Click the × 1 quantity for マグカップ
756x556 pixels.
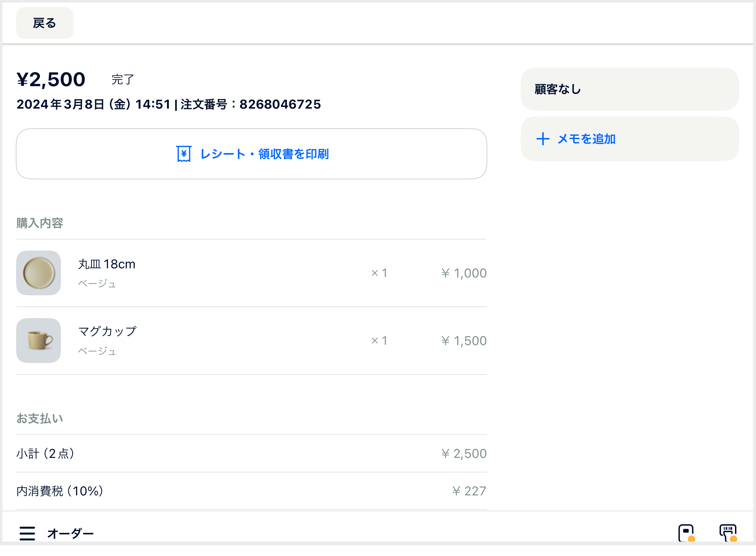click(379, 341)
